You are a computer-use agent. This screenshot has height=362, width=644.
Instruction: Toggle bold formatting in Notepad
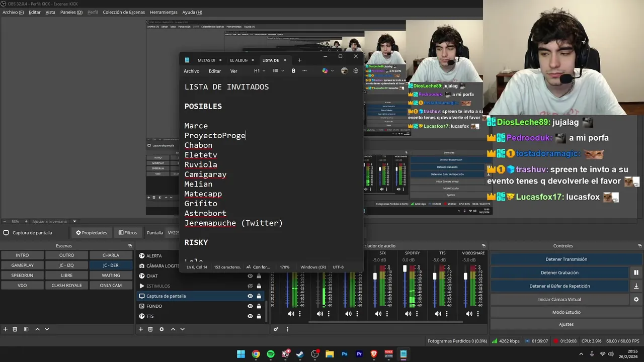point(294,71)
